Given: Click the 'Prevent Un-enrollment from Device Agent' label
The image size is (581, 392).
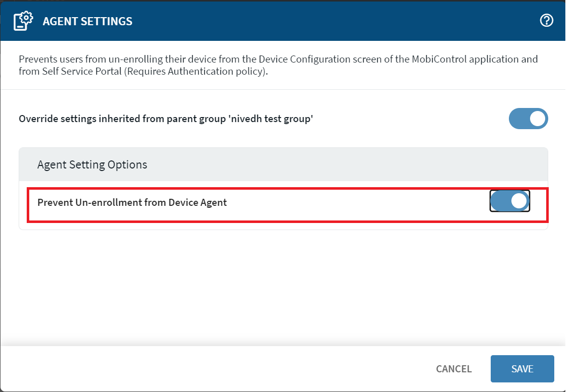Looking at the screenshot, I should click(x=132, y=202).
